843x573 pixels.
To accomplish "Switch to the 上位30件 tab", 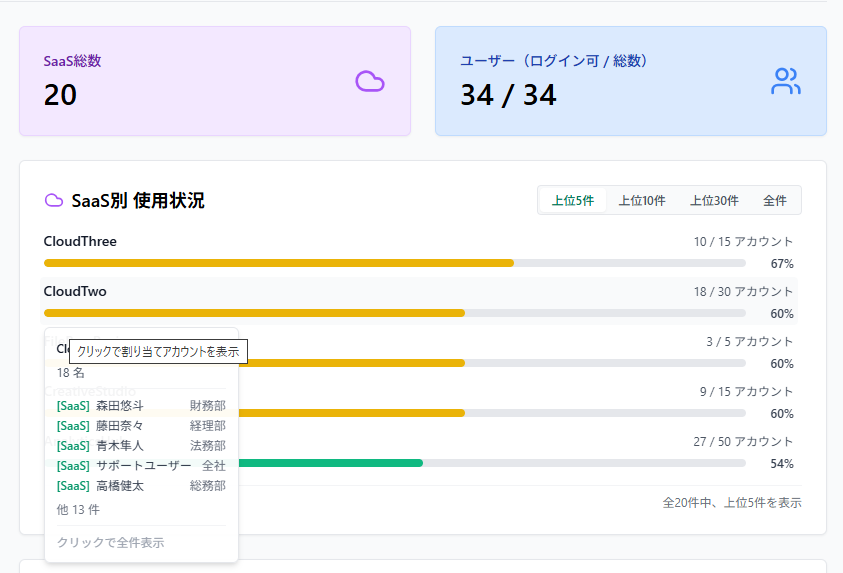I will pos(714,200).
